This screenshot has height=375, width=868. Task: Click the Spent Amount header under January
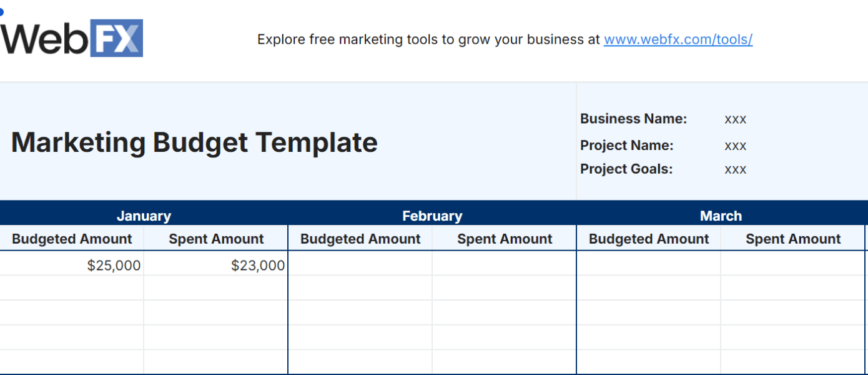tap(215, 238)
